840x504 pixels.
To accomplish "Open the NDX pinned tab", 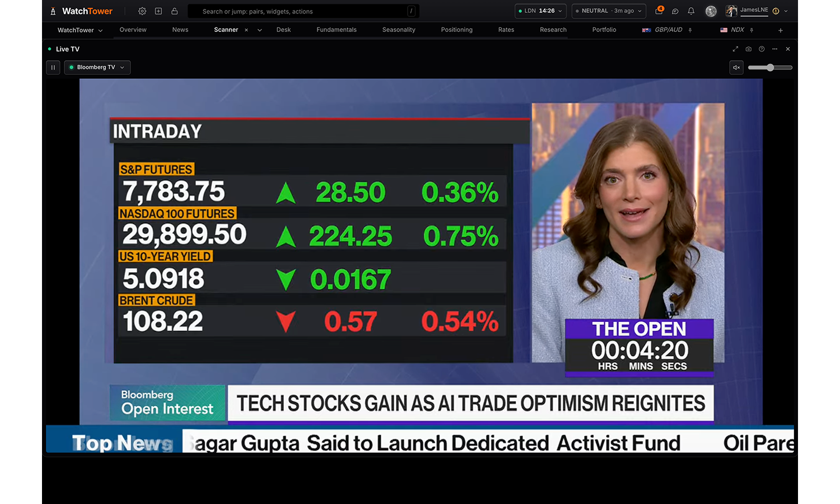I will 732,30.
